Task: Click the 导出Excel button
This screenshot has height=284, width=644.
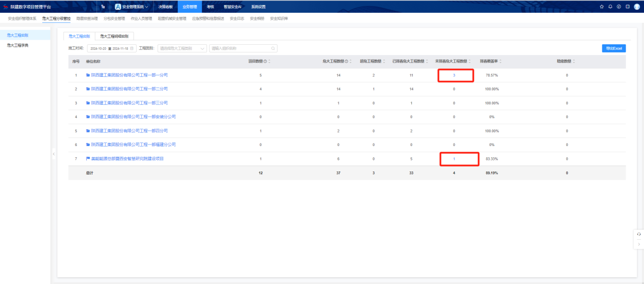Action: coord(614,48)
